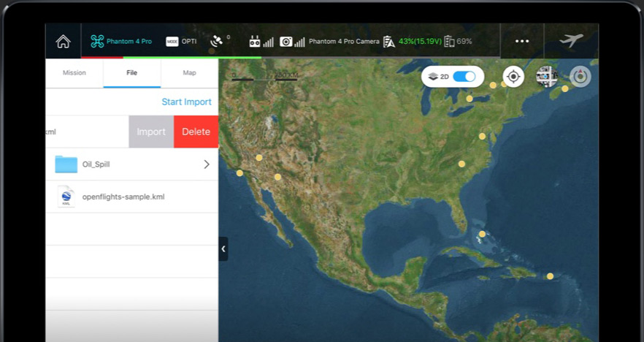Screen dimensions: 644x342
Task: Click the red Delete button
Action: pos(196,132)
